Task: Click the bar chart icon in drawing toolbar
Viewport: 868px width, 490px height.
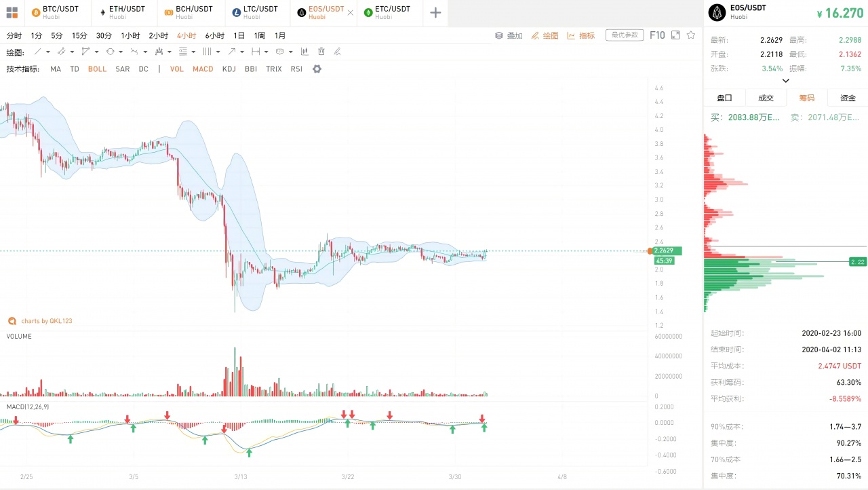Action: (304, 52)
